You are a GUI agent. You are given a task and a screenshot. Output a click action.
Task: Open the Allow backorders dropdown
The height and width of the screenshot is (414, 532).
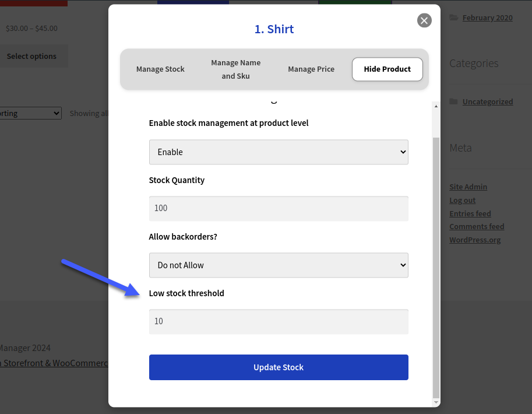278,265
